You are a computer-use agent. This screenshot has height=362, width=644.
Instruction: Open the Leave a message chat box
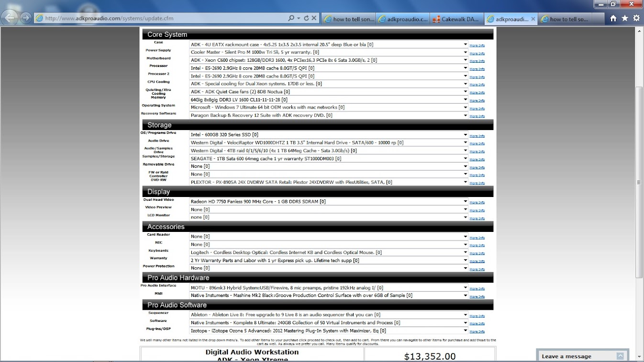point(582,356)
